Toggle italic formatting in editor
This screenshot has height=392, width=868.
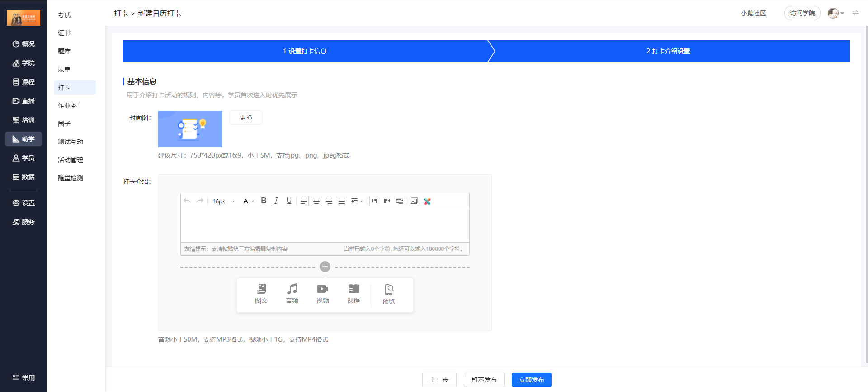(276, 201)
